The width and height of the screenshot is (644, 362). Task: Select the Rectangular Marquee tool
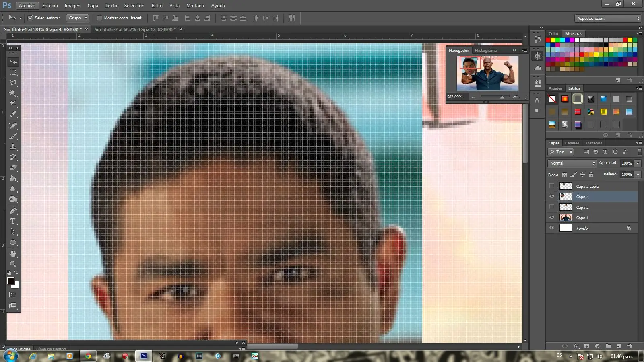point(13,72)
